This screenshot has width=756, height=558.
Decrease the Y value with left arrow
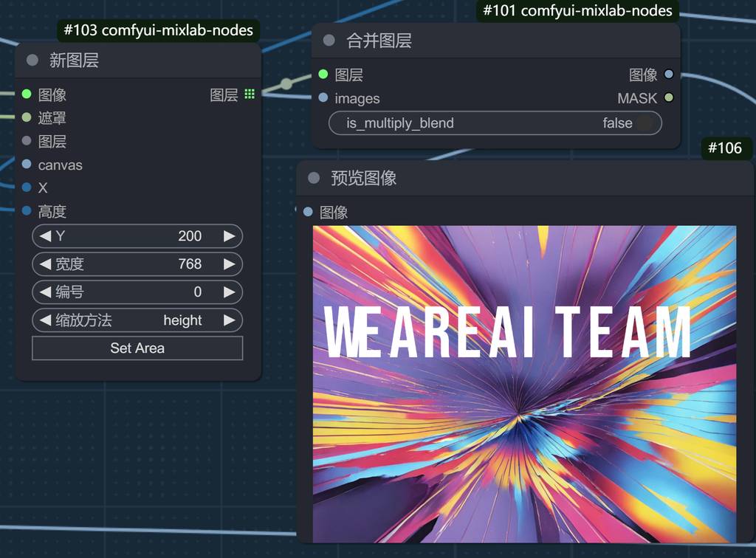click(x=46, y=236)
